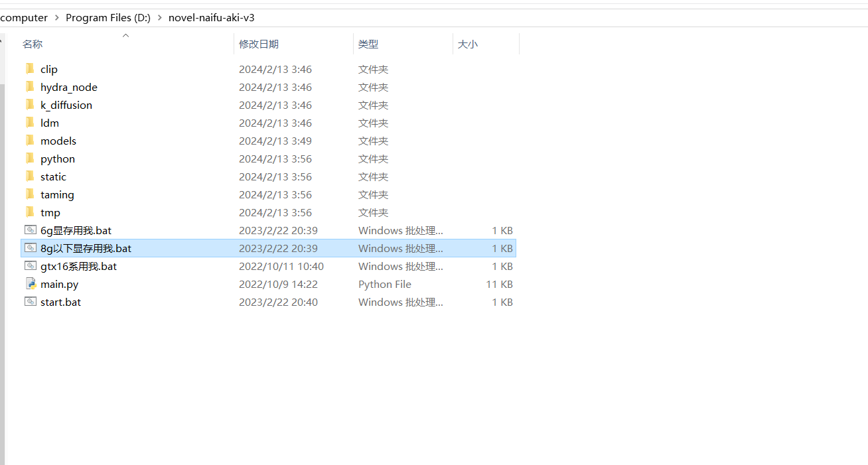Select the 8g以下显存用我.bat file icon
Image resolution: width=868 pixels, height=465 pixels.
click(30, 248)
